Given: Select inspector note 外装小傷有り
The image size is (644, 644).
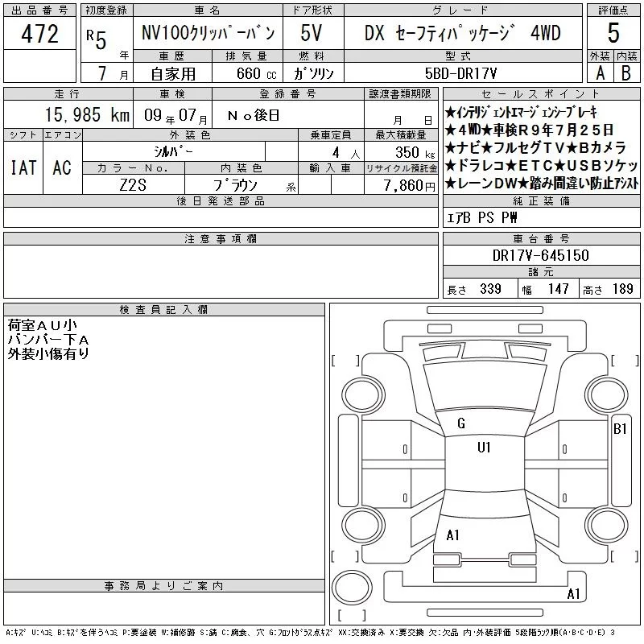Looking at the screenshot, I should [x=48, y=353].
